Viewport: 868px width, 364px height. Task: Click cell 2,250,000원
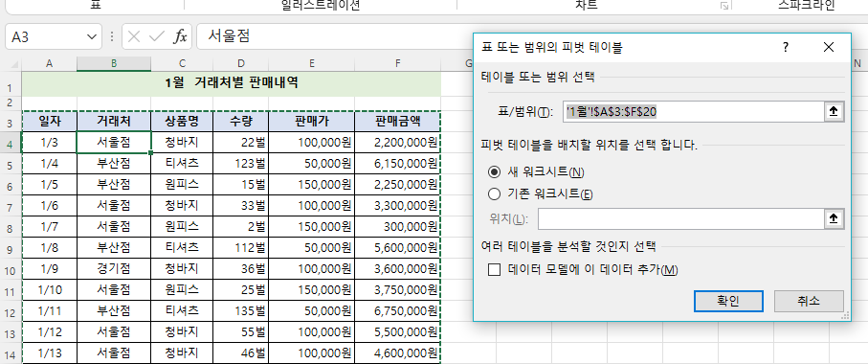[x=398, y=185]
